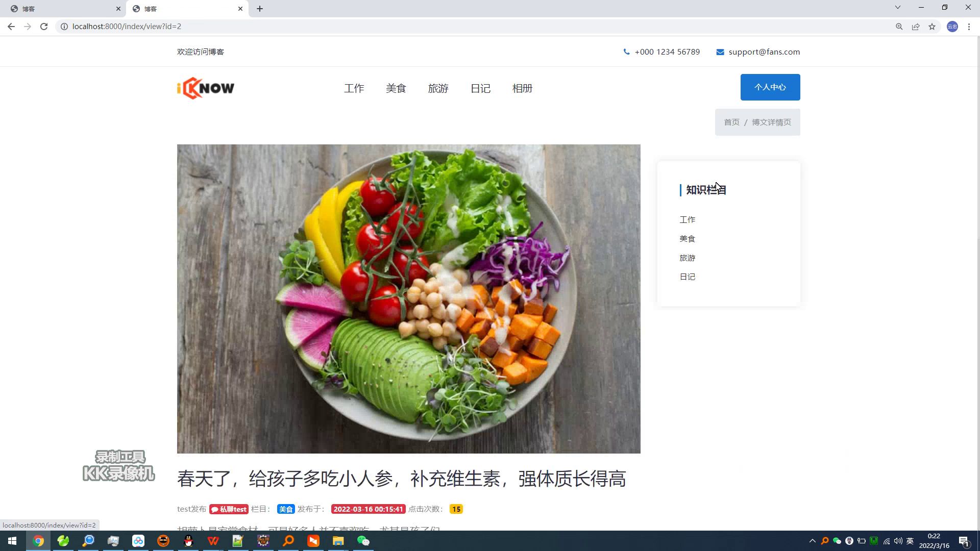Click the 美食 category tag icon
The height and width of the screenshot is (551, 980).
point(285,509)
